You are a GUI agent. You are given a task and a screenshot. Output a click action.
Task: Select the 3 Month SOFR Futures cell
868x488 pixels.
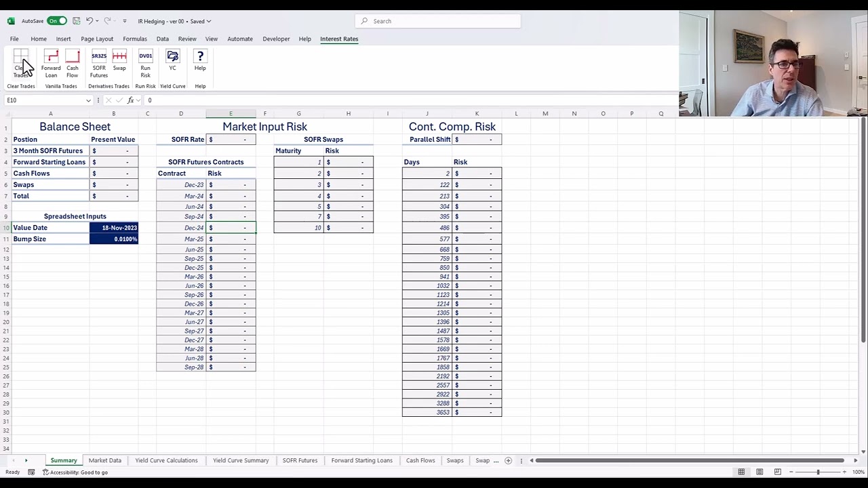pyautogui.click(x=50, y=151)
